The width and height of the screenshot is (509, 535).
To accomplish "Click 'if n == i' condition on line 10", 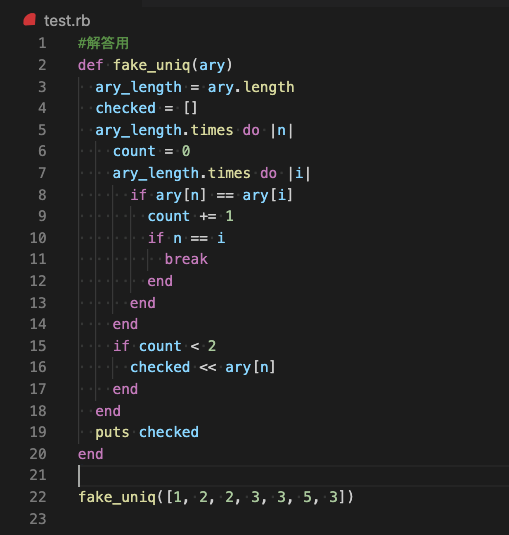I will pos(186,238).
